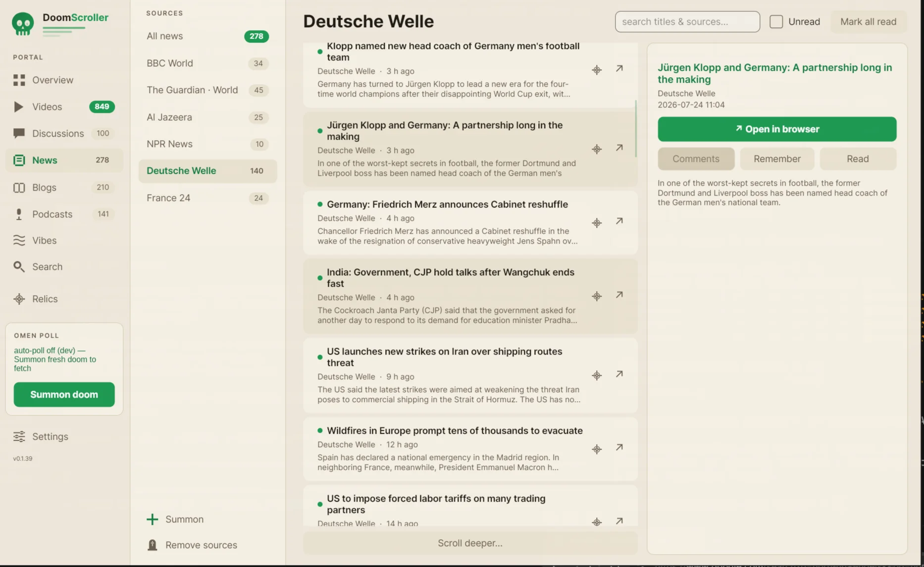924x567 pixels.
Task: Select the Al Jazeera source
Action: (x=207, y=117)
